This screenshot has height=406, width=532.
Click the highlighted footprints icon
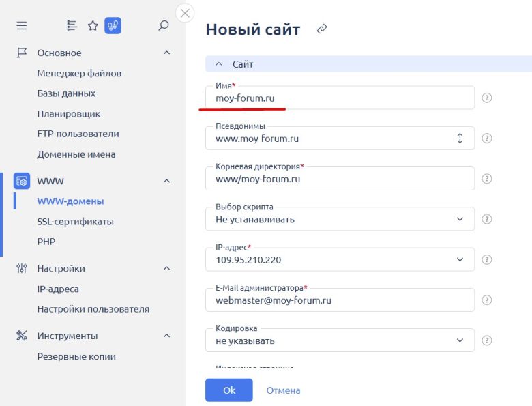tap(113, 26)
